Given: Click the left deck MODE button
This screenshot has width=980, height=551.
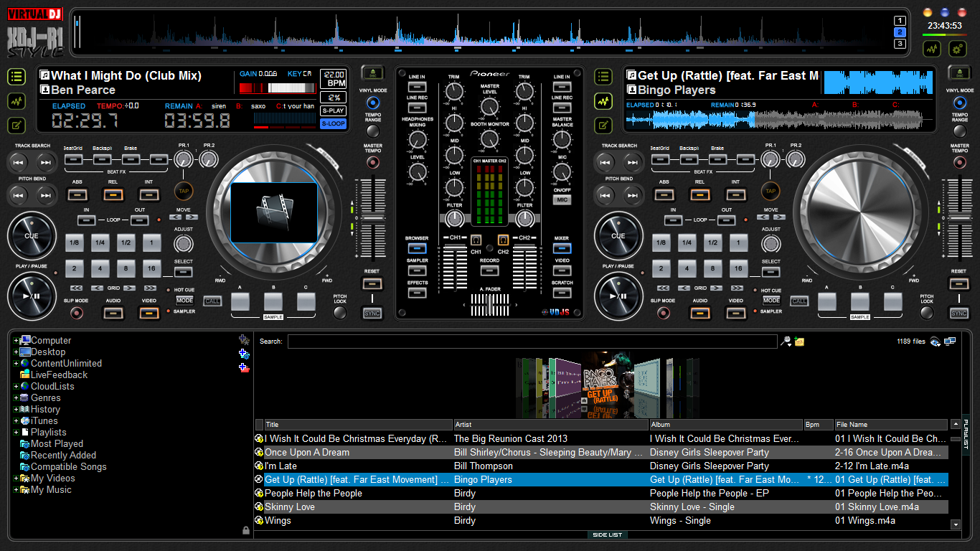Looking at the screenshot, I should pyautogui.click(x=184, y=301).
